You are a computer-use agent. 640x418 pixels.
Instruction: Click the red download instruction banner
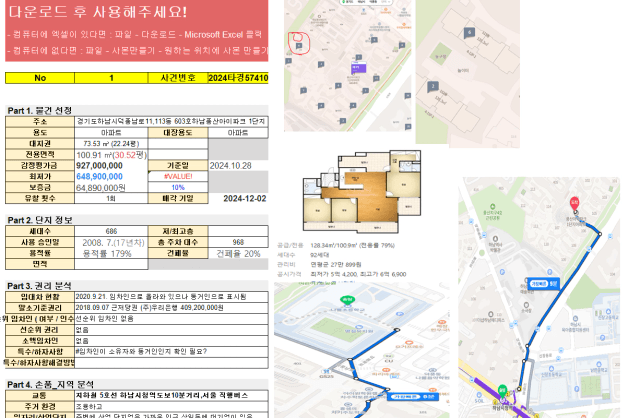pyautogui.click(x=135, y=30)
